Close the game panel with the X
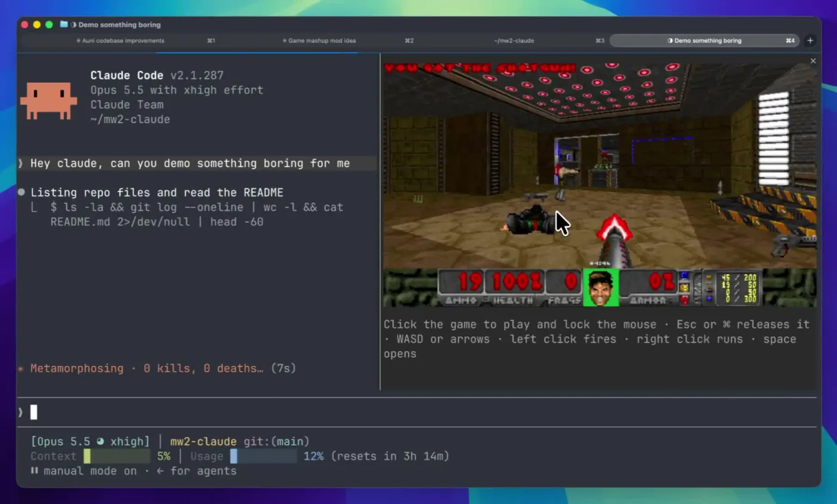Image resolution: width=837 pixels, height=504 pixels. click(x=812, y=61)
